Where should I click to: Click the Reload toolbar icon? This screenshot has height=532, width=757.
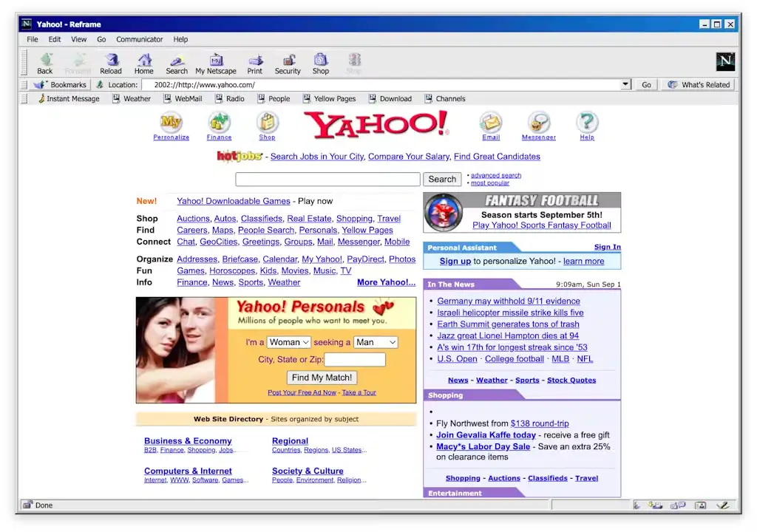click(x=111, y=64)
